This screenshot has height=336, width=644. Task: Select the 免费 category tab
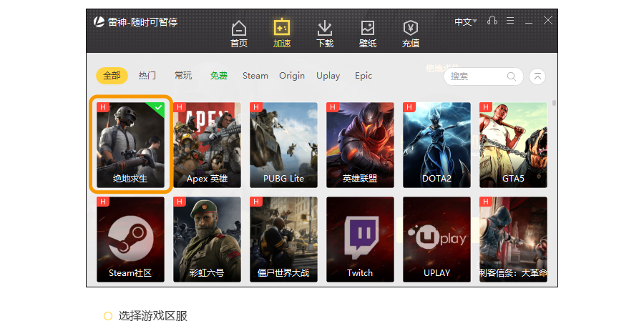click(x=218, y=76)
